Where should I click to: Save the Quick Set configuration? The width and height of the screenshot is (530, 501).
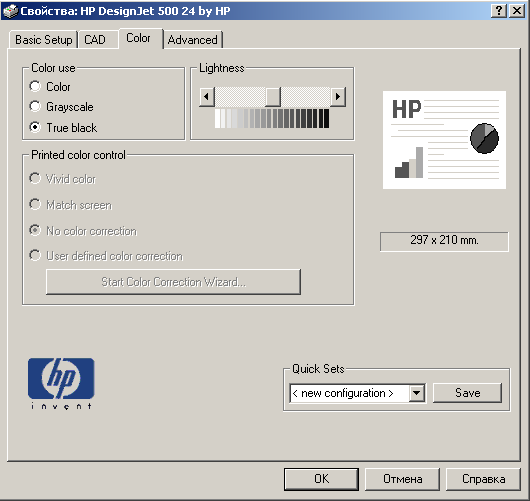tap(467, 393)
